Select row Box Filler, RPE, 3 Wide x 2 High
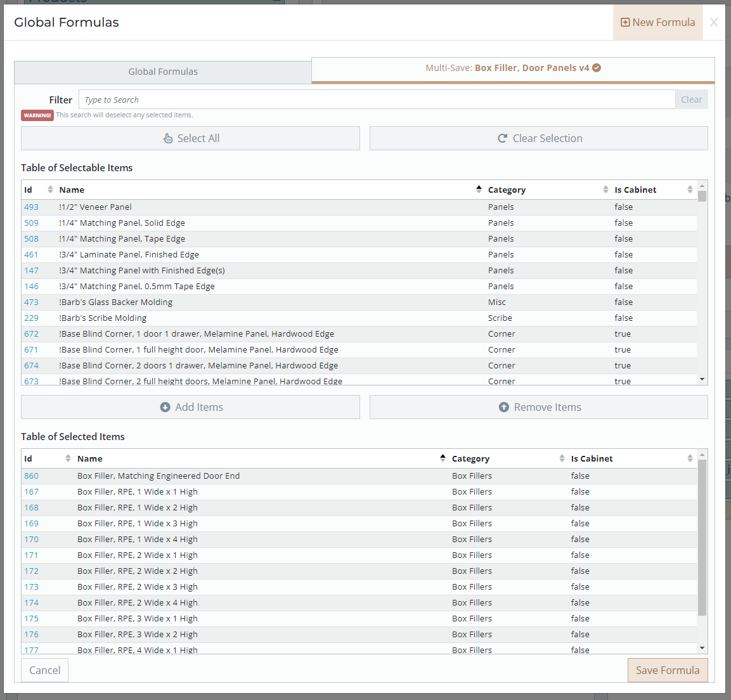Viewport: 731px width, 700px height. [359, 634]
